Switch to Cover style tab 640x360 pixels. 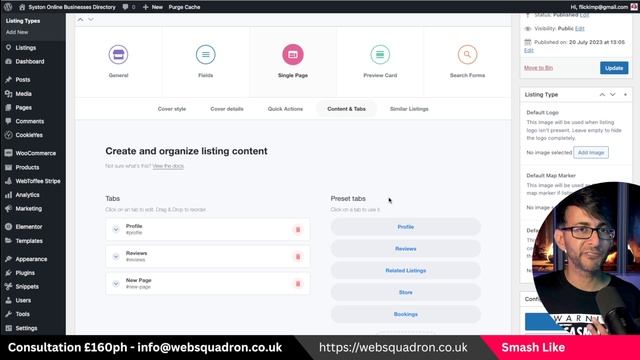point(172,109)
